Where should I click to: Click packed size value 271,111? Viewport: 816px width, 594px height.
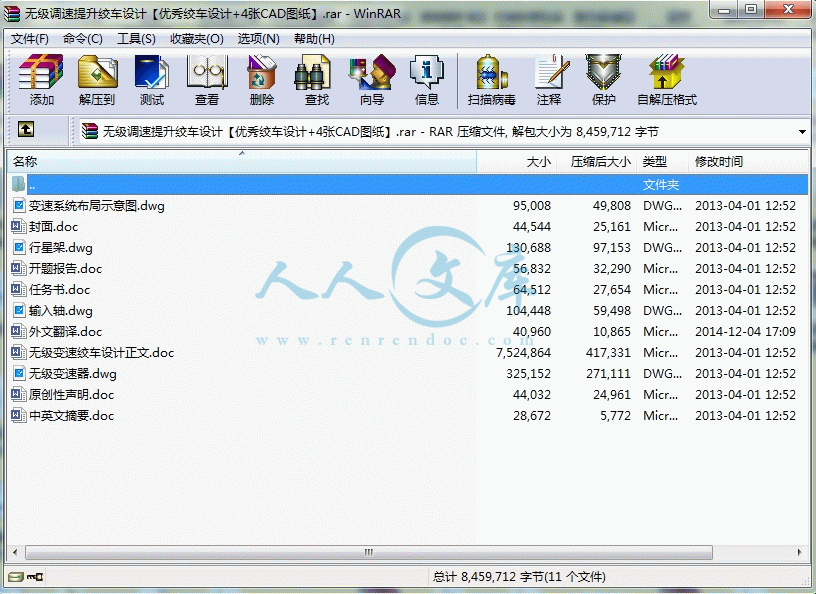pos(608,374)
